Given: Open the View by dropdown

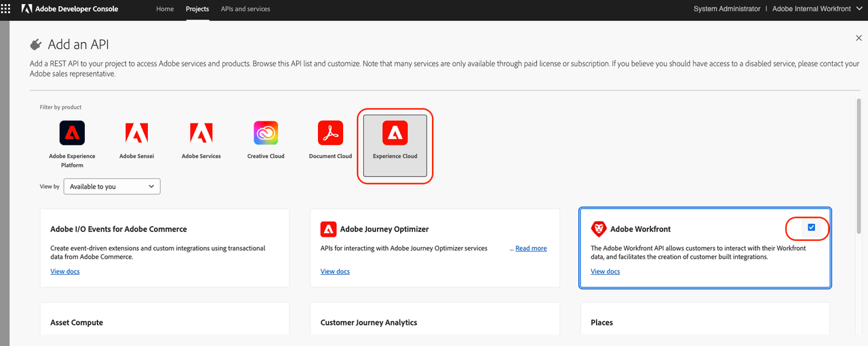Looking at the screenshot, I should [112, 187].
